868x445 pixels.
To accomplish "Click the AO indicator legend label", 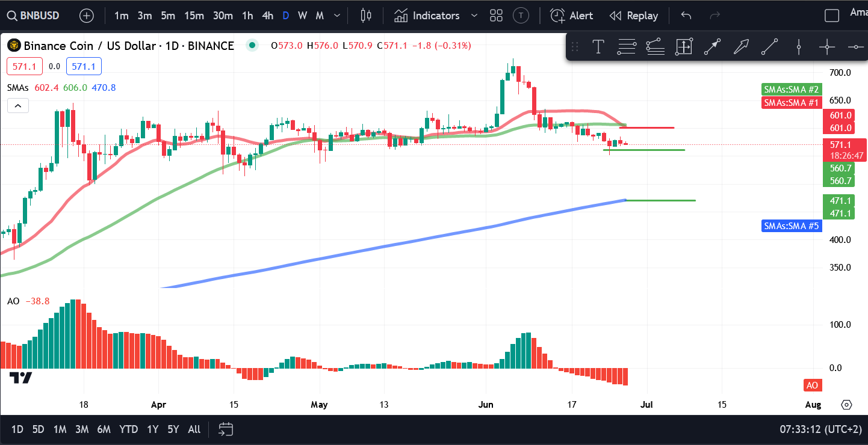I will click(13, 301).
